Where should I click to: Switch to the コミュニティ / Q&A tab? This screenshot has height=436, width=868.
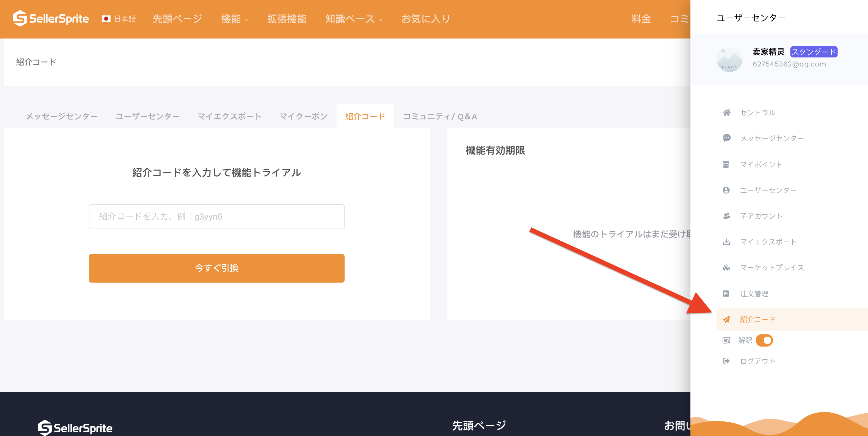click(x=440, y=116)
